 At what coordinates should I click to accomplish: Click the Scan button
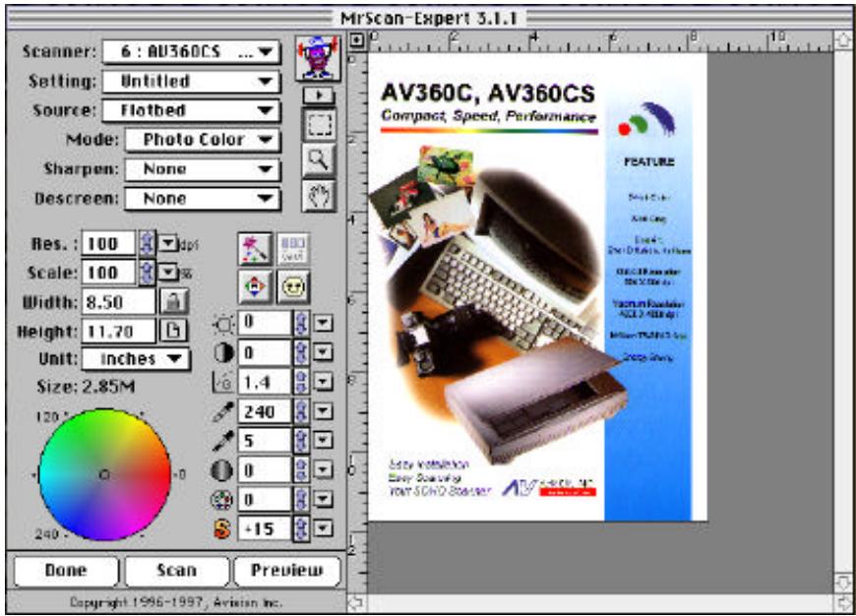(176, 571)
